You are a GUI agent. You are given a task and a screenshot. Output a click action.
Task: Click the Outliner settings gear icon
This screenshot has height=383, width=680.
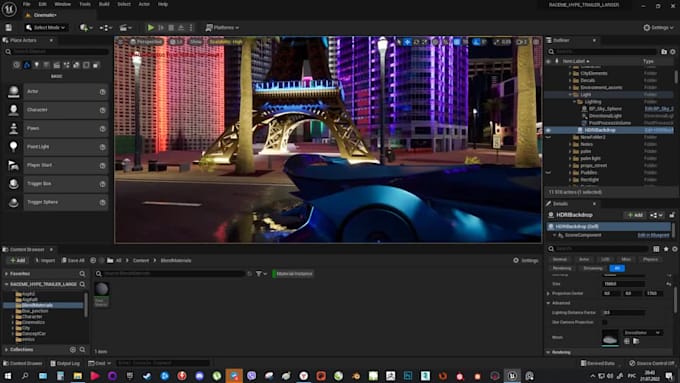[673, 52]
